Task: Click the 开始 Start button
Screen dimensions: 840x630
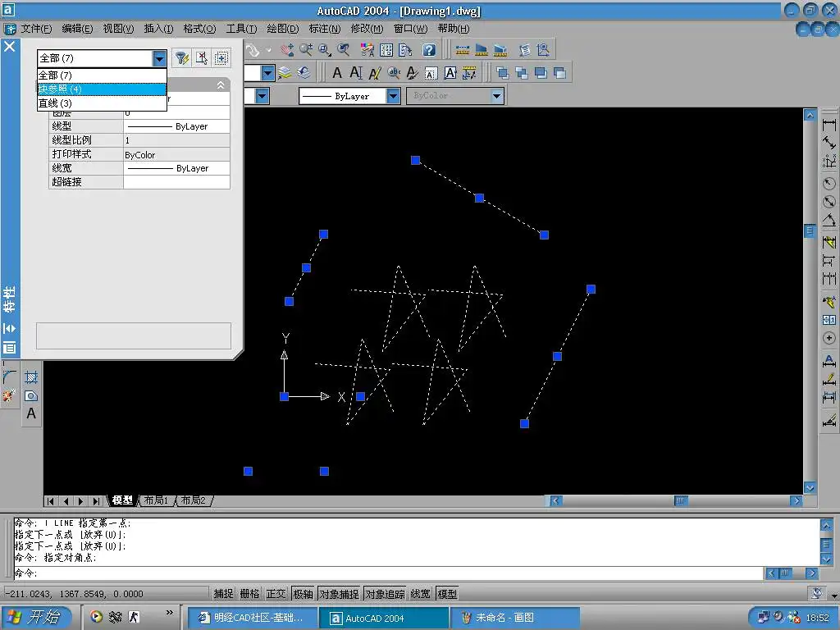Action: 35,617
